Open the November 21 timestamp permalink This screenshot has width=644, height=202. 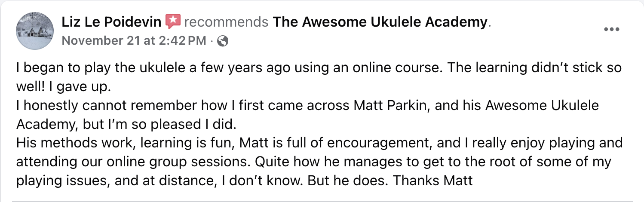134,41
